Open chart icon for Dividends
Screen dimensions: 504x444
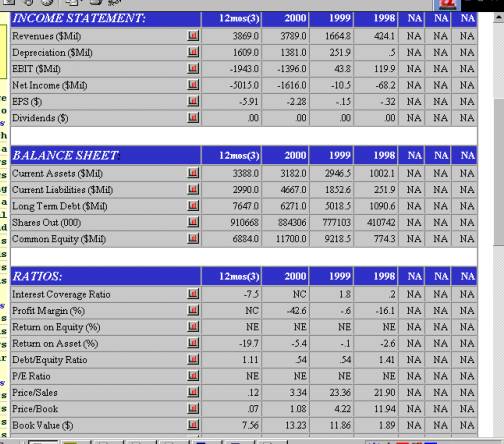193,117
